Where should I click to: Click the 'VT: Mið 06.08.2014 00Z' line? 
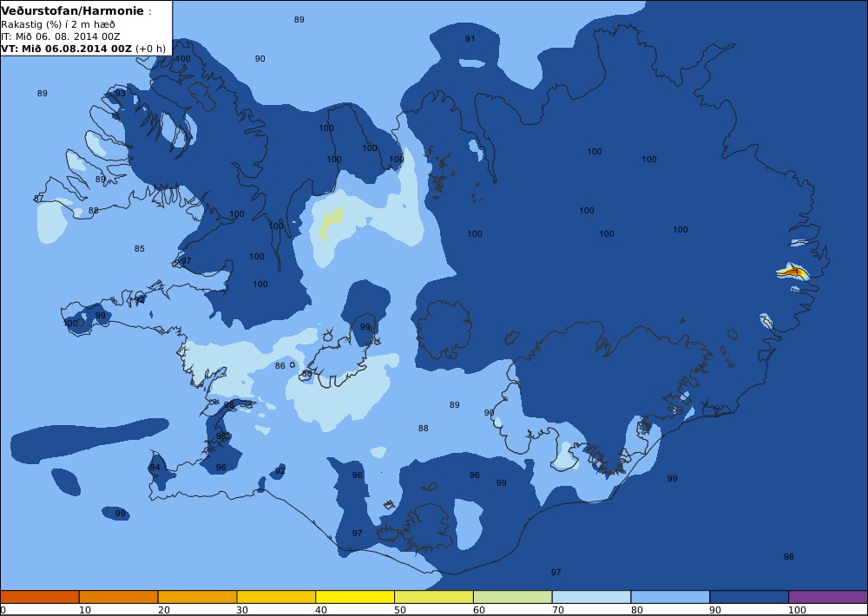(67, 48)
